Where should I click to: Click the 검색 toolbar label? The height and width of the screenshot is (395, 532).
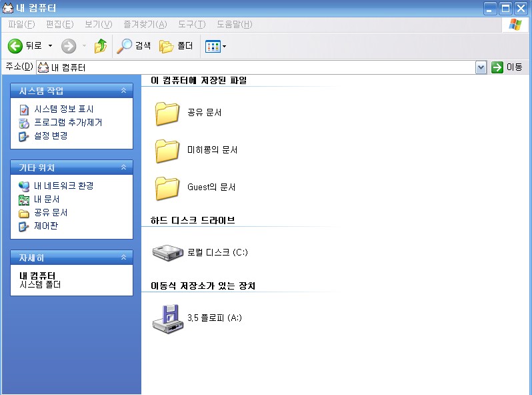(143, 45)
